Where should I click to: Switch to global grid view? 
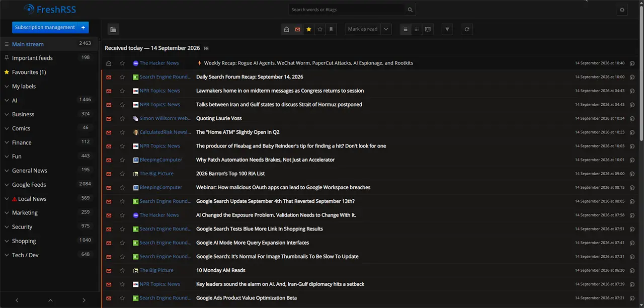(x=417, y=29)
